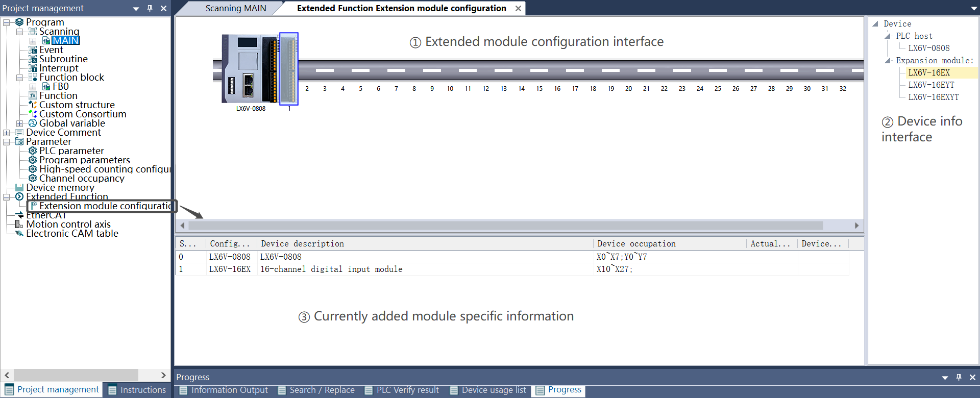Click the module rail horizontal scrollbar

coord(505,226)
